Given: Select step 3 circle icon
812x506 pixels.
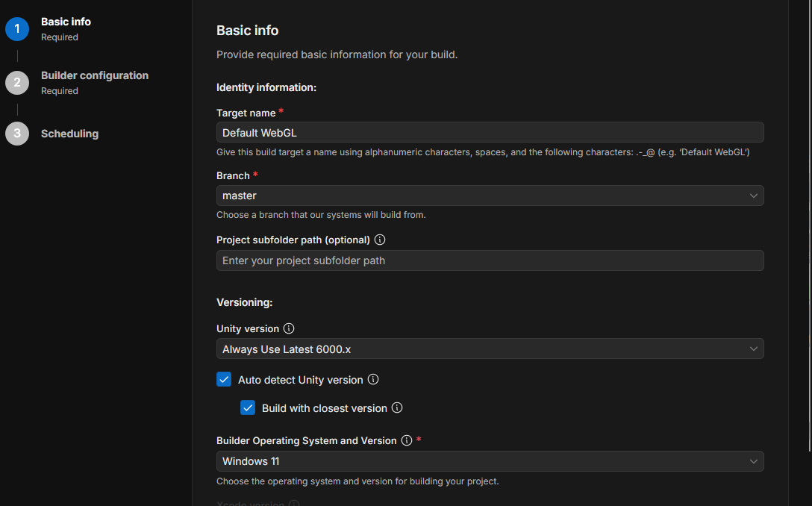Looking at the screenshot, I should (17, 134).
